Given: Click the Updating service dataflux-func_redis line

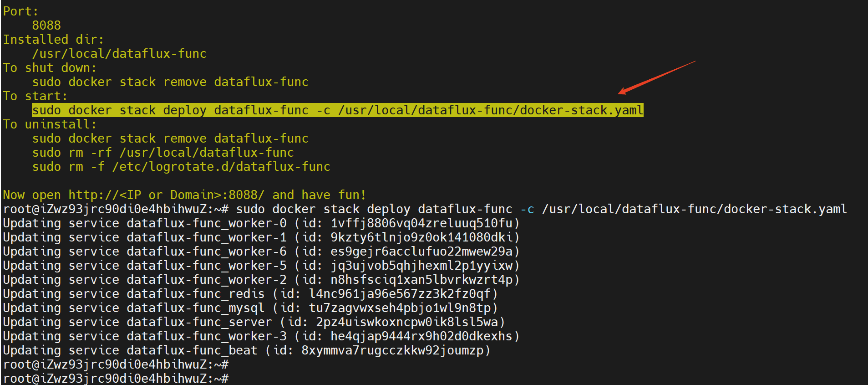Looking at the screenshot, I should click(x=250, y=294).
